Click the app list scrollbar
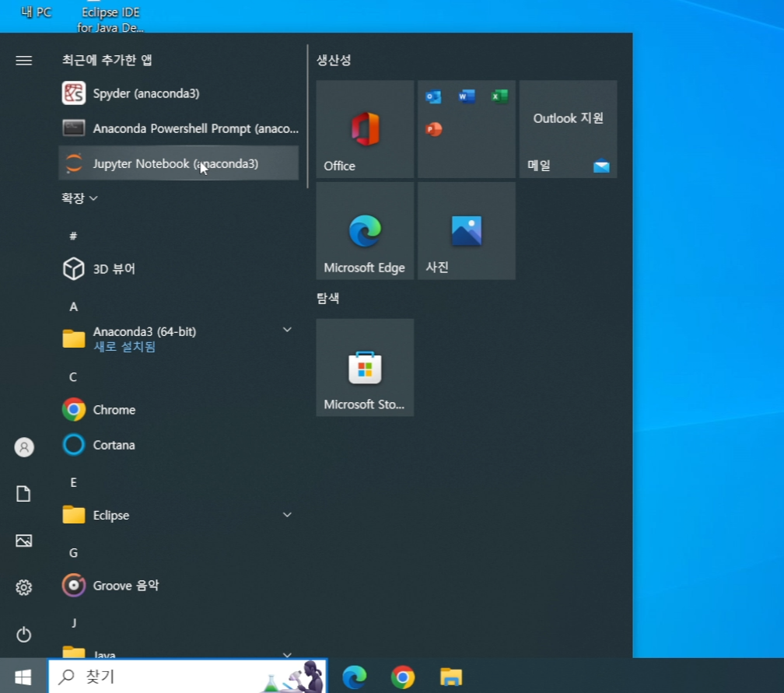 307,117
